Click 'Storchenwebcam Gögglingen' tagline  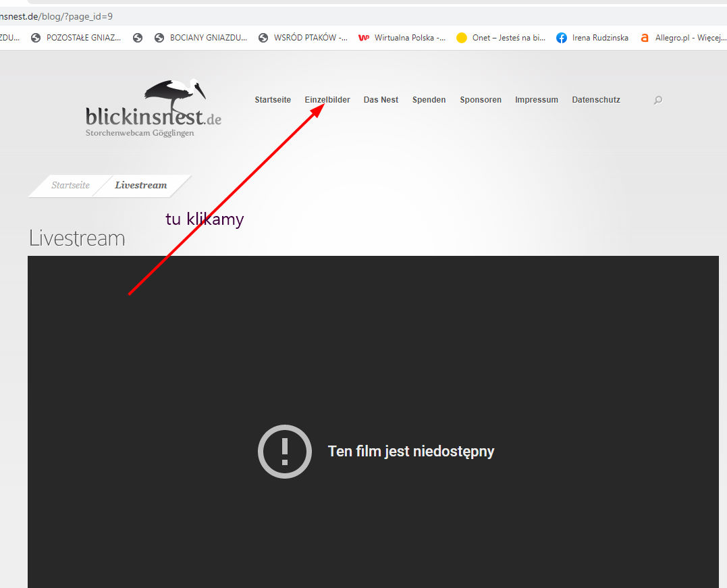(140, 133)
